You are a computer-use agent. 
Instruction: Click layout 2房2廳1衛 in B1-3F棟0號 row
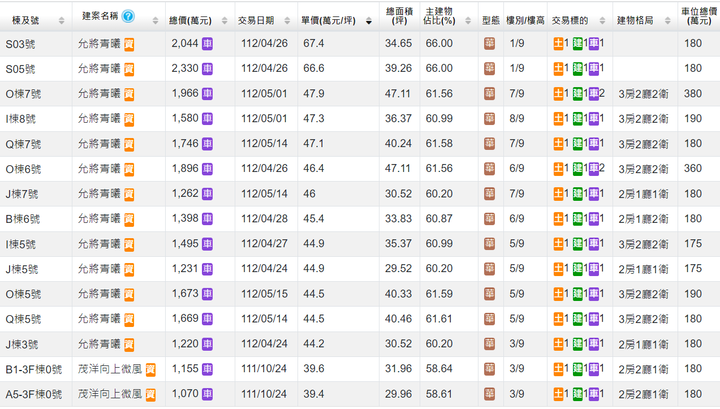(643, 370)
